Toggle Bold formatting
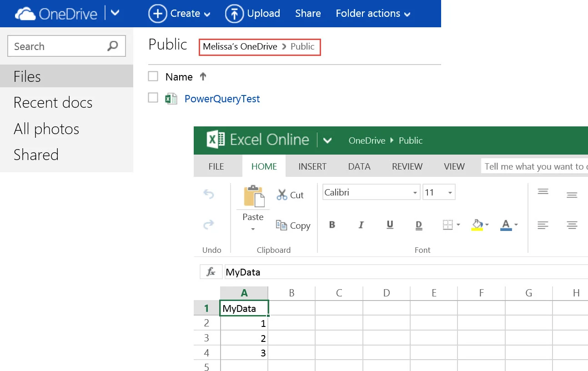Viewport: 588px width, 371px height. tap(332, 225)
